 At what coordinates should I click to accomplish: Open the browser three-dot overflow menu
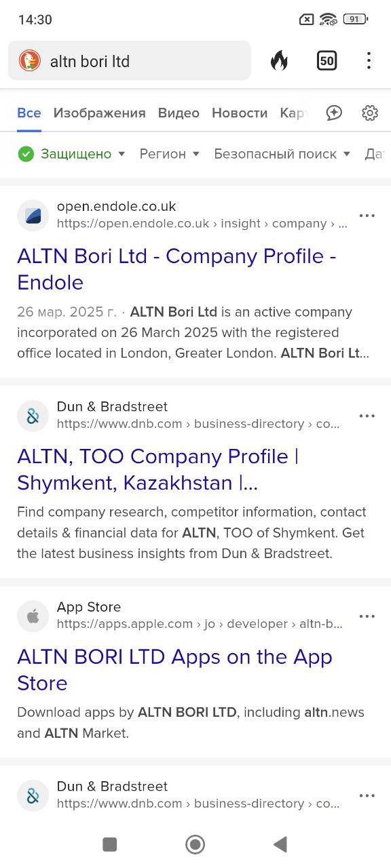coord(369,61)
